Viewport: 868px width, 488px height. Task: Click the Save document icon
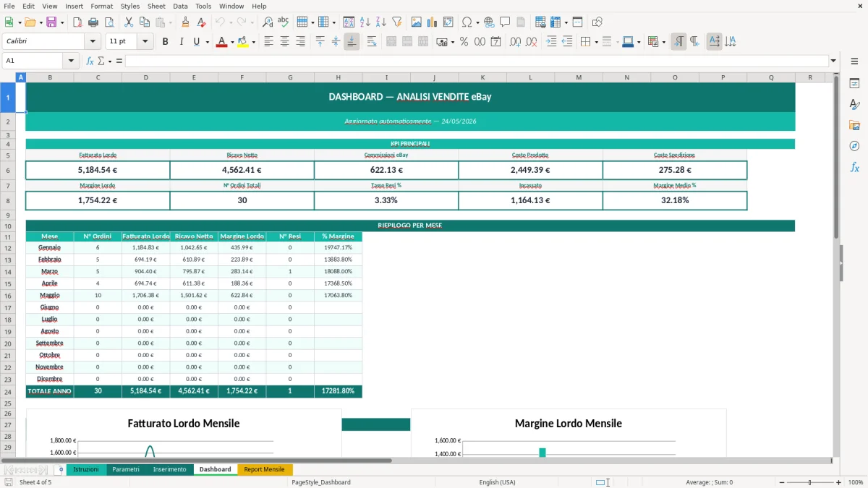51,22
